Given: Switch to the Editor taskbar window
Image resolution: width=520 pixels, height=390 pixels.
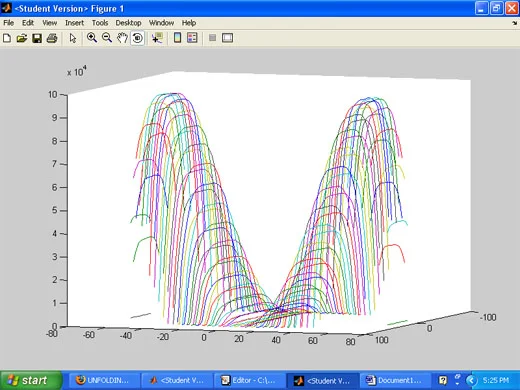Looking at the screenshot, I should pyautogui.click(x=249, y=380).
